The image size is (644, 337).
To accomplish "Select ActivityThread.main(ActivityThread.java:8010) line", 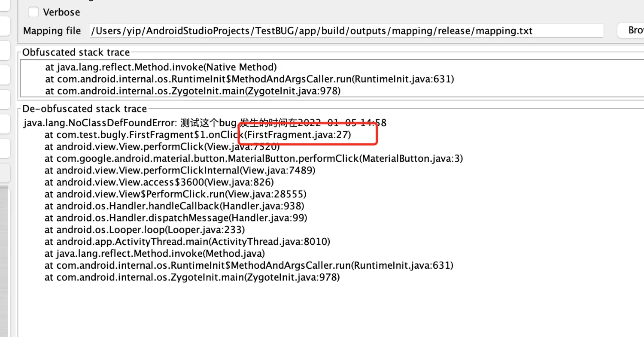I will (187, 242).
